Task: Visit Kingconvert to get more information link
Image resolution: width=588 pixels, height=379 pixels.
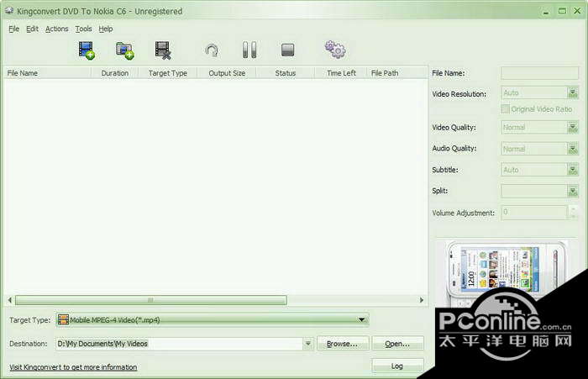Action: pos(73,367)
